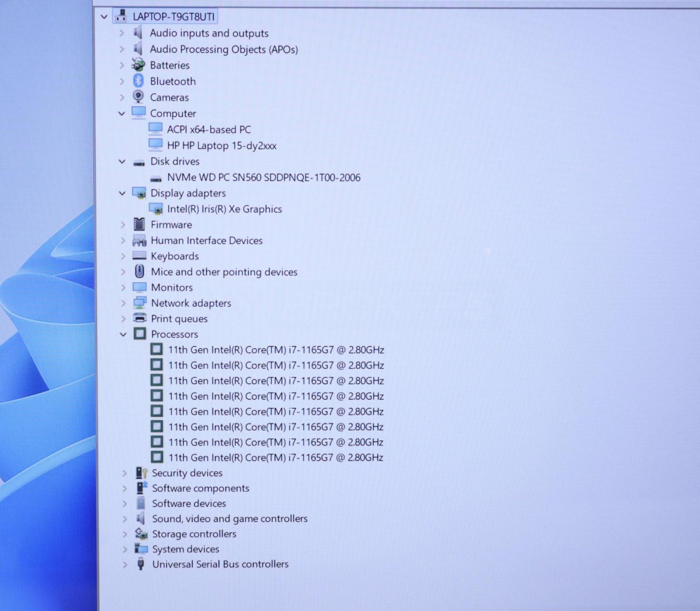Collapse the Display adapters category
Screen dimensions: 700x611
(122, 193)
